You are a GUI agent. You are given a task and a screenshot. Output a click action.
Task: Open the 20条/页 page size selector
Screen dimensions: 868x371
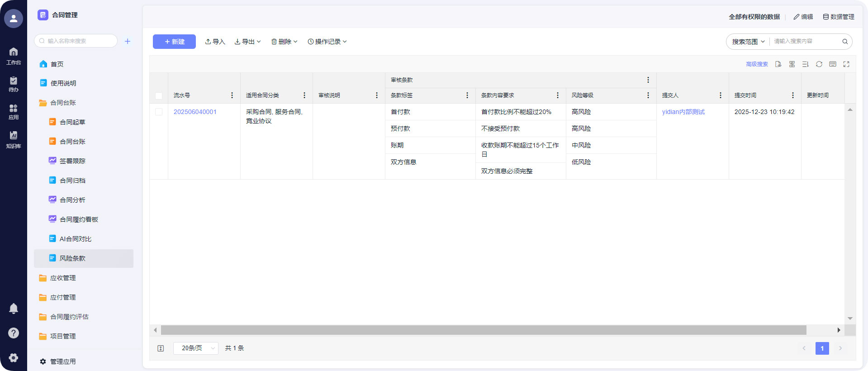tap(196, 348)
